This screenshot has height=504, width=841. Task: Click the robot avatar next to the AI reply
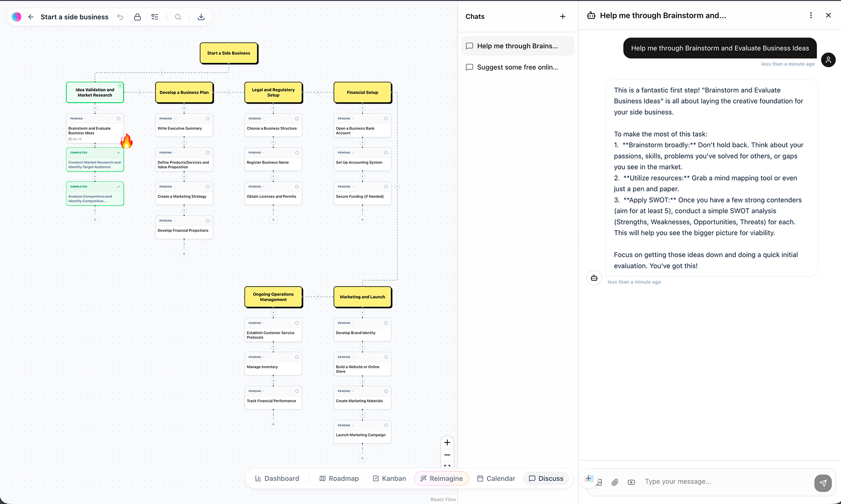[594, 278]
